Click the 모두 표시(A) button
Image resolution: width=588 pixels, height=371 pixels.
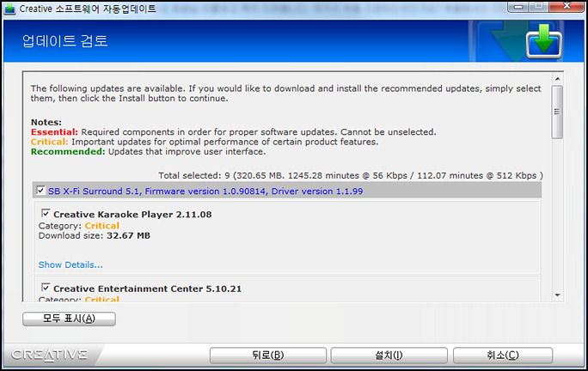pos(69,319)
